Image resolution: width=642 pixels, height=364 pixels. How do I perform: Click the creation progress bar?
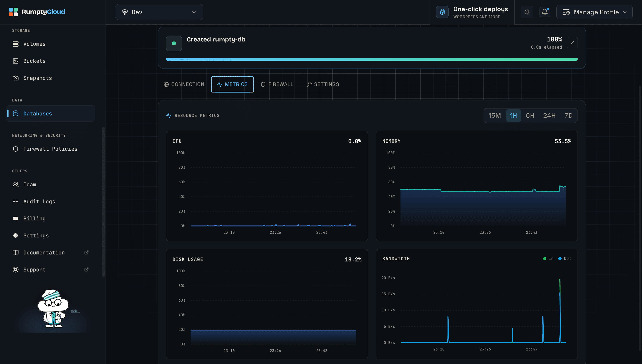coord(372,59)
